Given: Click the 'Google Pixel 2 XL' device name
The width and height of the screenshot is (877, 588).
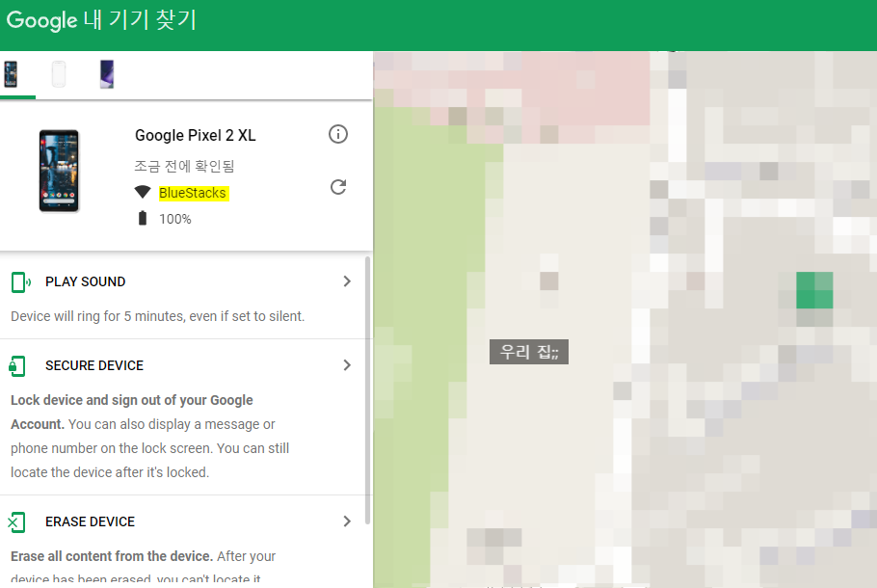Looking at the screenshot, I should 196,135.
